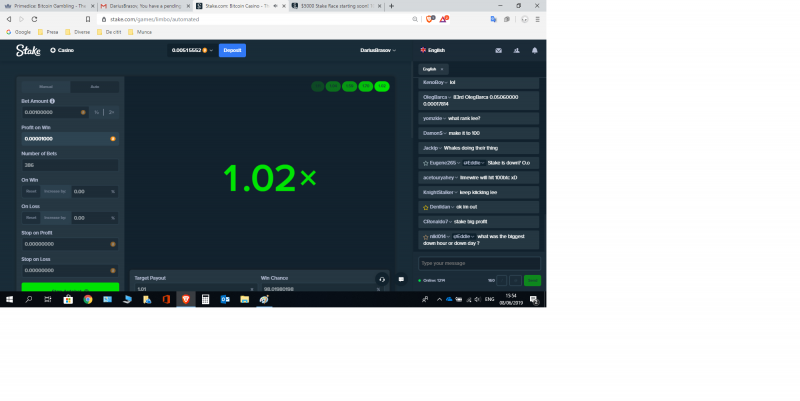The height and width of the screenshot is (401, 800).
Task: Click the address bar zoom magnifier icon
Action: [x=415, y=19]
